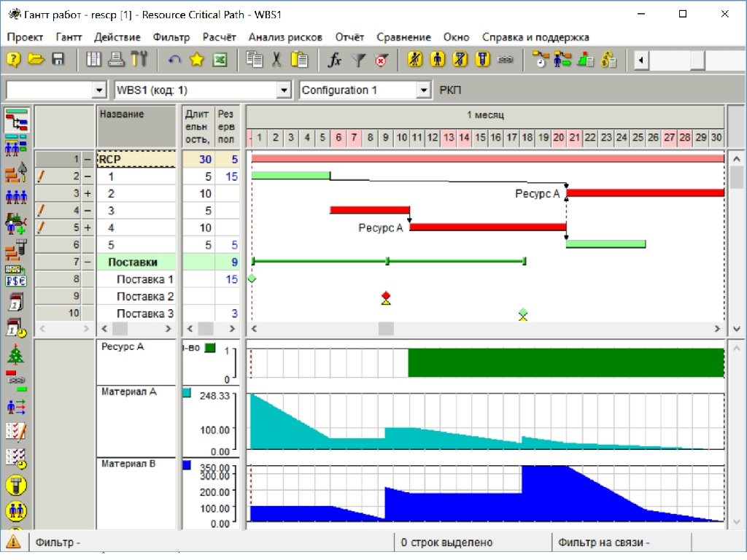Collapse row 2 using its minus sign
Image resolution: width=747 pixels, height=560 pixels.
[x=88, y=176]
